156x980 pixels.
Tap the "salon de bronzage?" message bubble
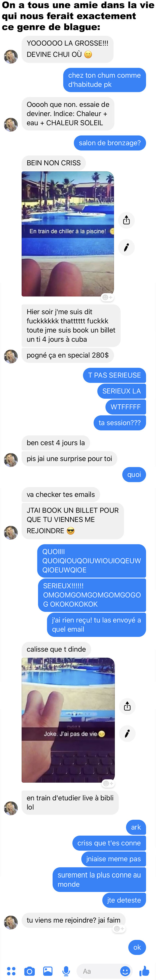tap(110, 143)
